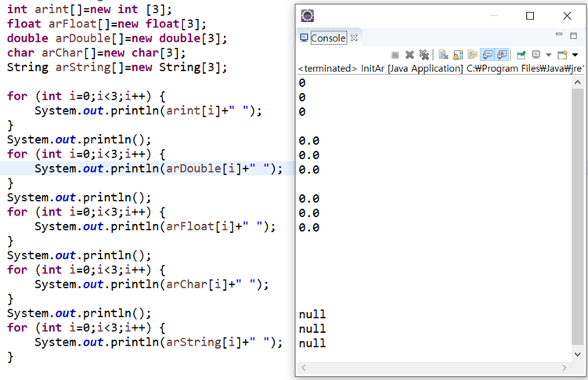Pin the console with the Pin Console icon

click(521, 55)
